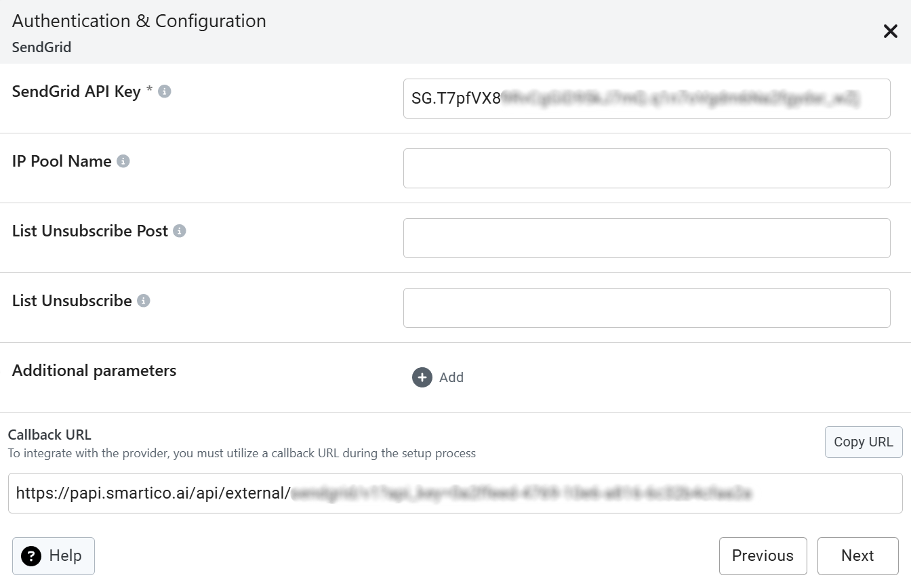Select the List Unsubscribe Post input

pyautogui.click(x=646, y=238)
